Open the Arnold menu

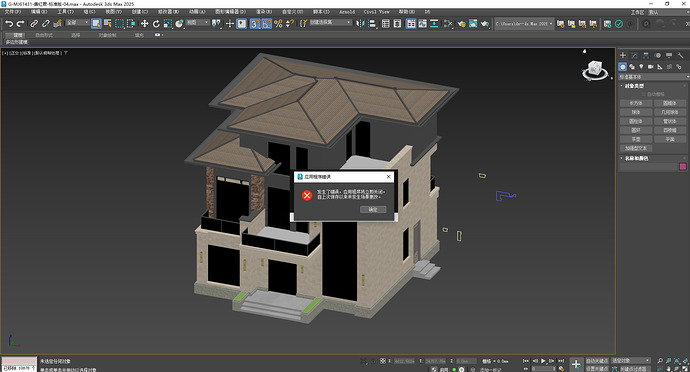click(347, 12)
